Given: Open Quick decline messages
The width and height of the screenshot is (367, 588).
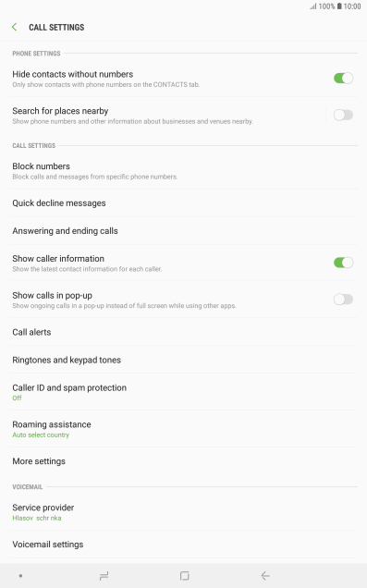Looking at the screenshot, I should tap(183, 202).
